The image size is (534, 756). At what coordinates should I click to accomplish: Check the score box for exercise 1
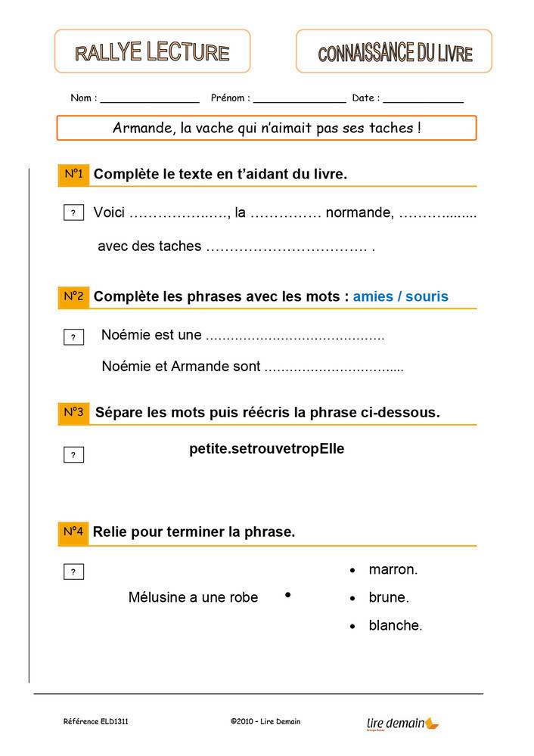(73, 213)
